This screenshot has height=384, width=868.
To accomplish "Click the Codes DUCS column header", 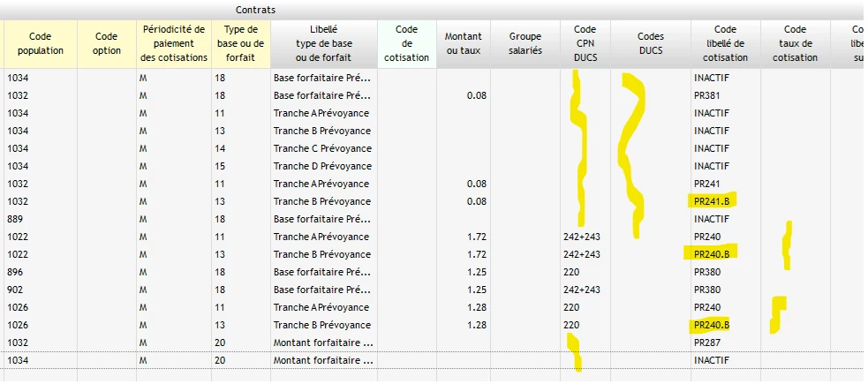I will coord(651,44).
